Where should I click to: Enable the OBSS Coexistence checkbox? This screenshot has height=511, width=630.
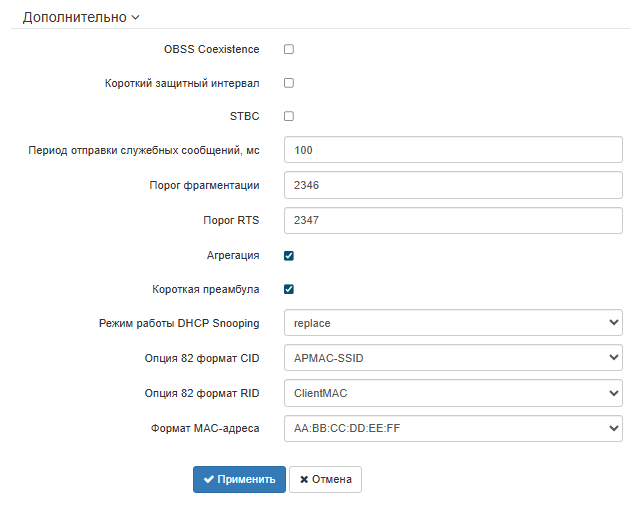[x=289, y=49]
